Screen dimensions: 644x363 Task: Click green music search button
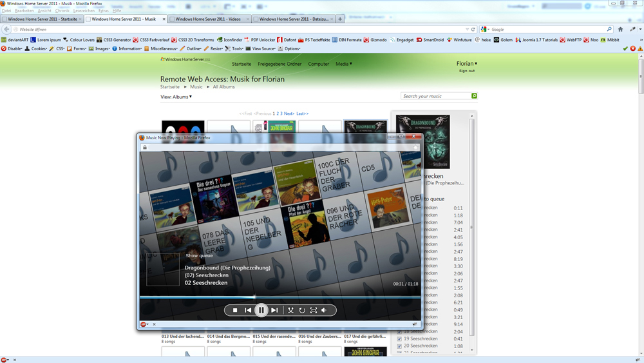(475, 96)
